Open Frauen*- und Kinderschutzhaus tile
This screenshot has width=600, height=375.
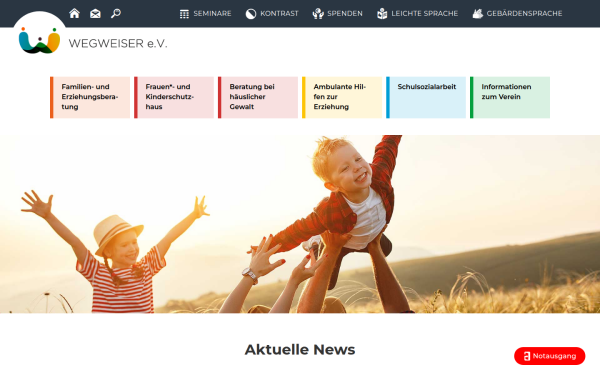tap(174, 97)
